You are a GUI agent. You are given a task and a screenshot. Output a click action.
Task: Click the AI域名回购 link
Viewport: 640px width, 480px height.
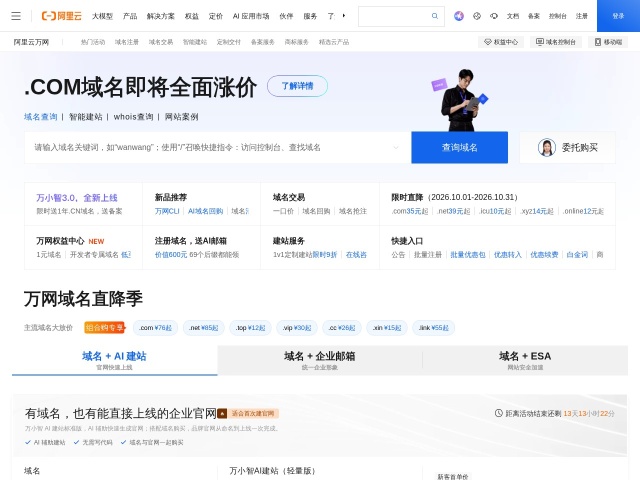coord(205,211)
